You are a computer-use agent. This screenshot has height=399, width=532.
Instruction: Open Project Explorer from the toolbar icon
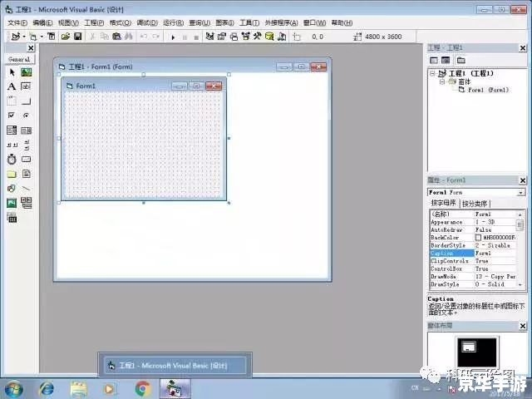[210, 36]
